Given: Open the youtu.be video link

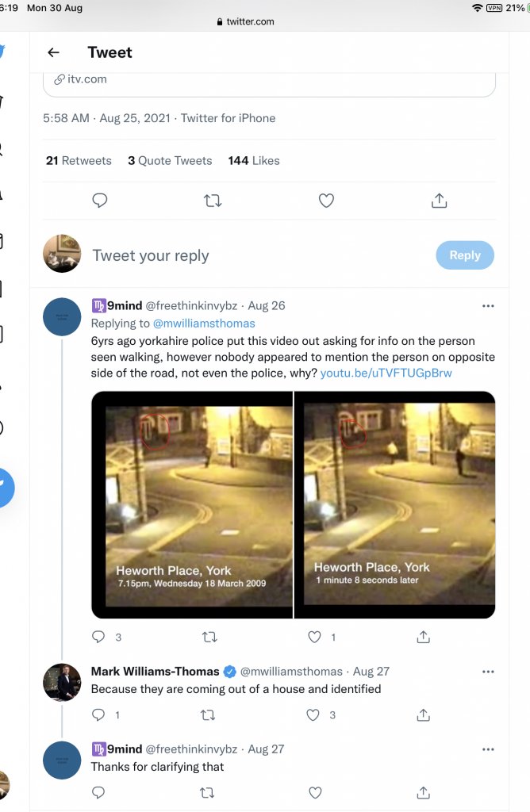Looking at the screenshot, I should tap(386, 373).
